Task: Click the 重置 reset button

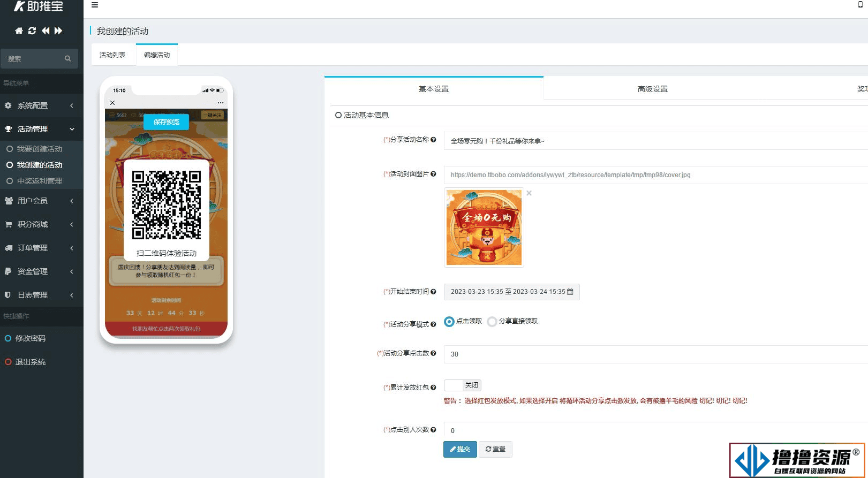Action: [495, 449]
